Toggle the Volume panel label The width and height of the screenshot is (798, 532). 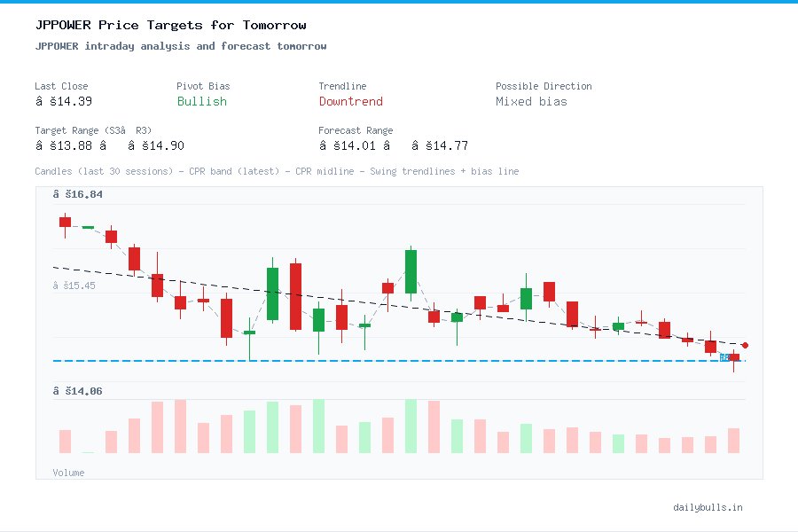(68, 473)
